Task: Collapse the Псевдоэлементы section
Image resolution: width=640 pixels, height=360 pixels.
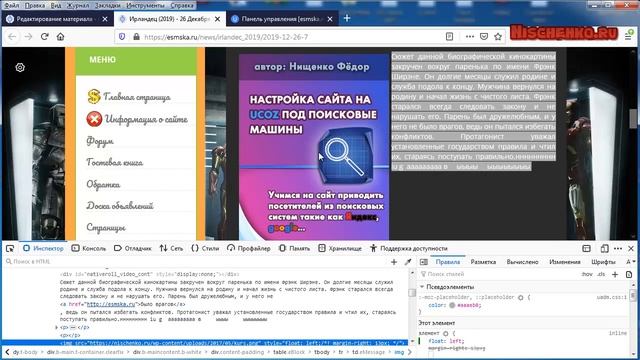Action: pos(422,287)
